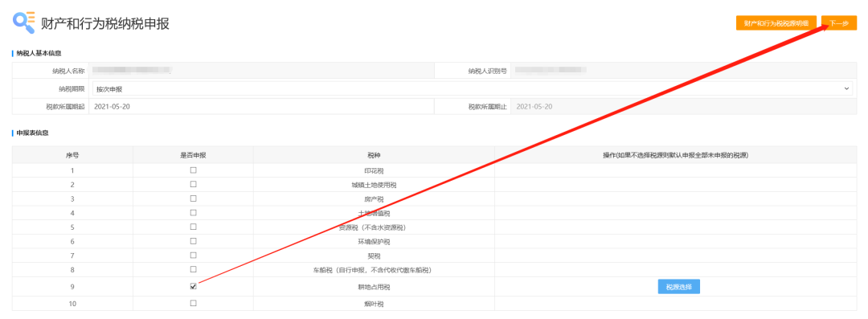Click the 印花税 cell
The image size is (868, 319).
[x=374, y=170]
